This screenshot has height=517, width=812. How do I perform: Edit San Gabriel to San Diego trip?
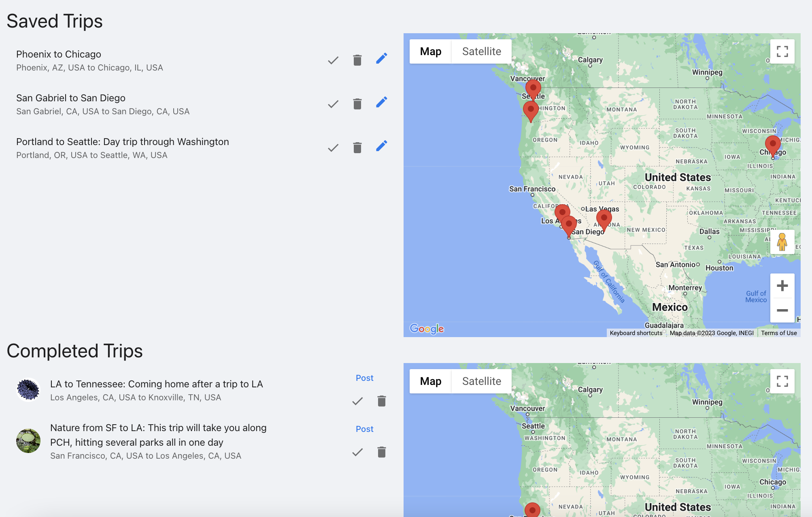(381, 102)
